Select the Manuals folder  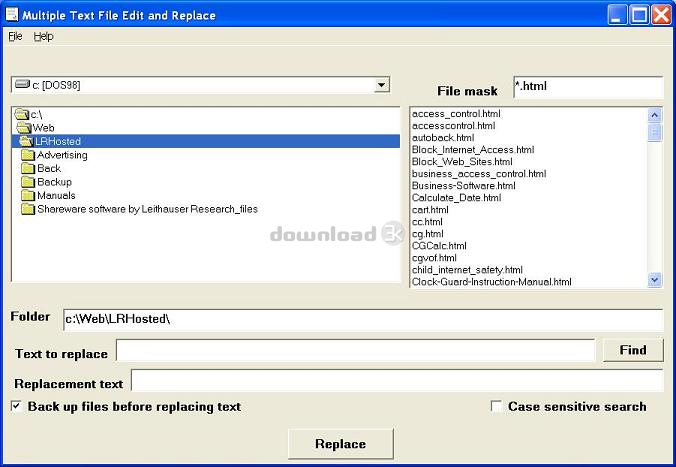pos(56,195)
